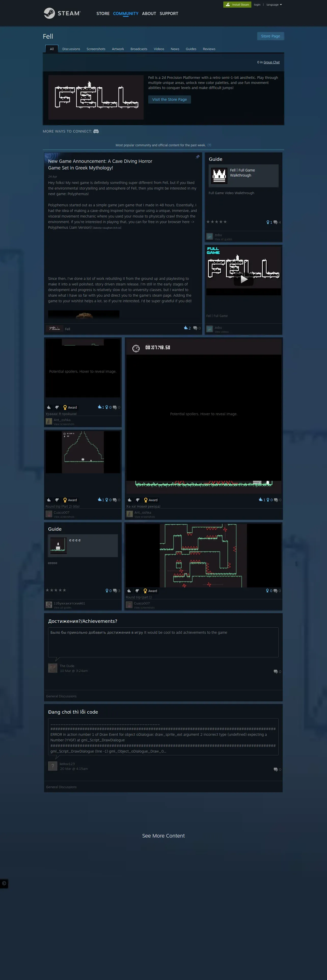This screenshot has height=980, width=327.
Task: Click The Dude's avatar in the Achievements discussion
Action: coord(52,668)
